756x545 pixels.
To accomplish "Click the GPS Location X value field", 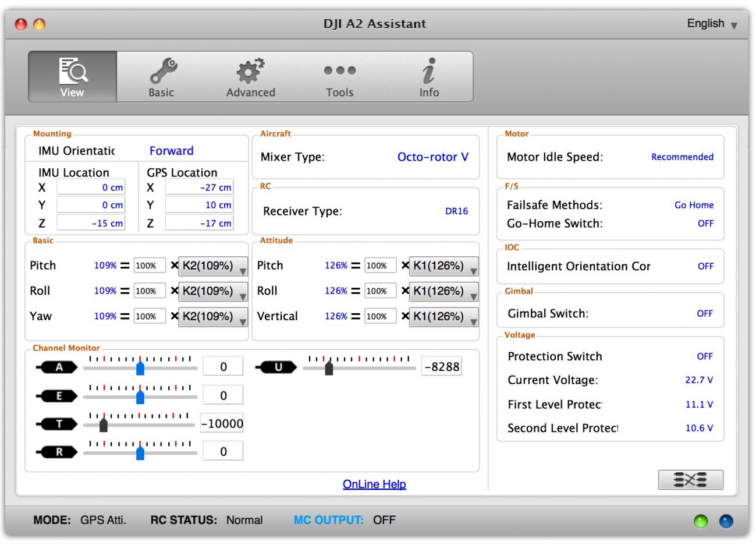I will tap(200, 187).
